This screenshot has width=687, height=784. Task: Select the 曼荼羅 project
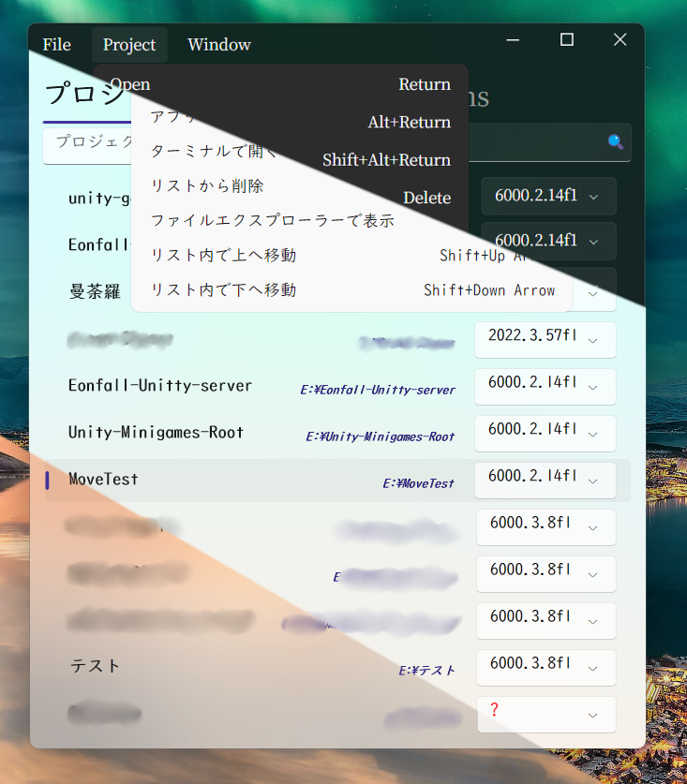click(x=95, y=291)
